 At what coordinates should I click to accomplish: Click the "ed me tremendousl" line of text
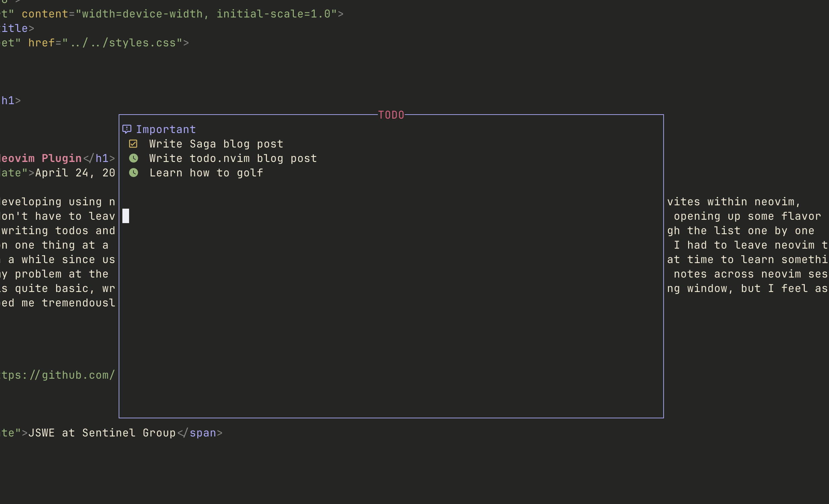pyautogui.click(x=58, y=303)
